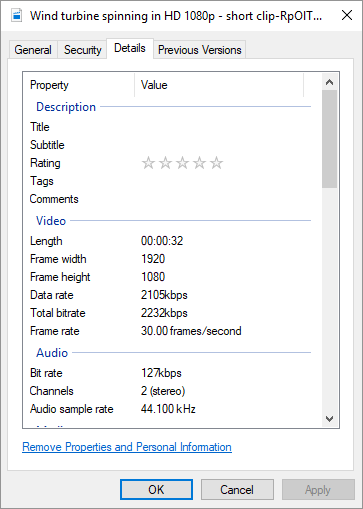Click the Description section heading
The width and height of the screenshot is (363, 509).
tap(66, 107)
